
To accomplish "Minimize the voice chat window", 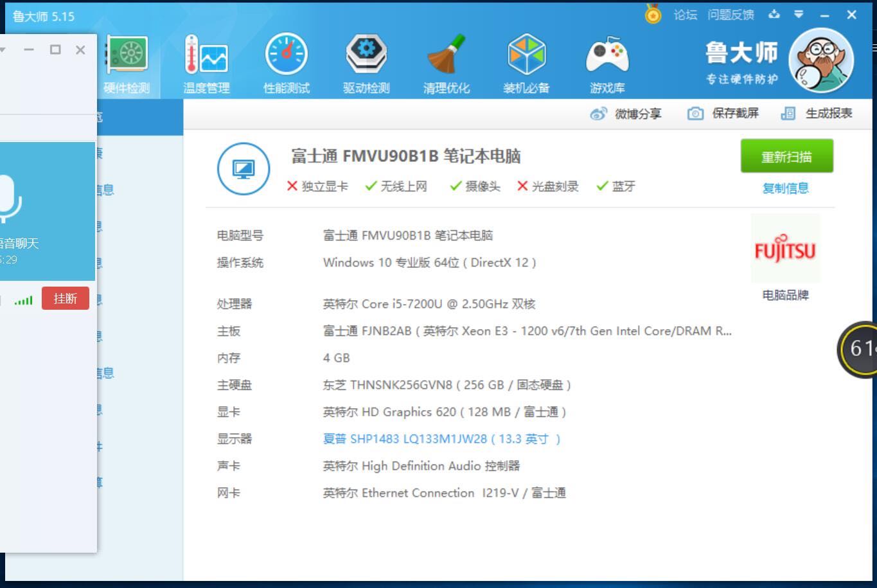I will point(29,49).
